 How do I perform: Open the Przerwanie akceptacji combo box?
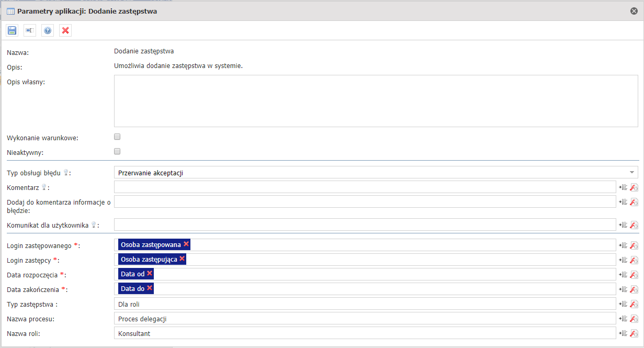click(x=366, y=173)
